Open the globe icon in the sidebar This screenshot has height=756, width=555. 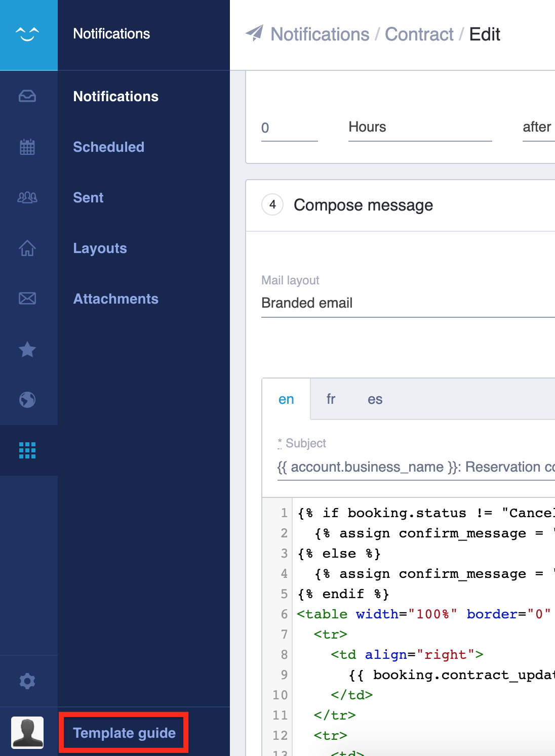click(x=28, y=400)
